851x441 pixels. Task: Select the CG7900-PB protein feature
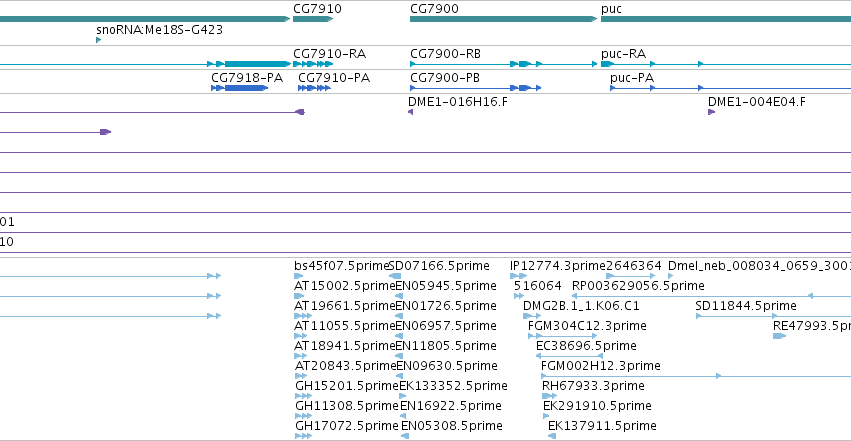click(x=475, y=88)
